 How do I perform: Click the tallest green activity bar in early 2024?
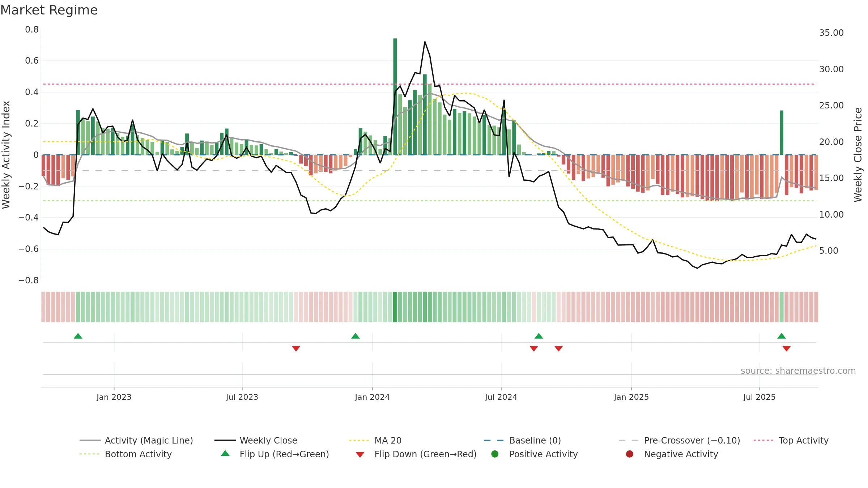395,97
